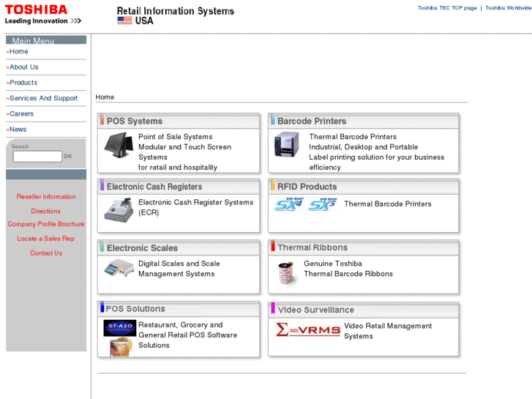The width and height of the screenshot is (532, 399).
Task: Select the SX4 RFID ready logo
Action: 288,204
